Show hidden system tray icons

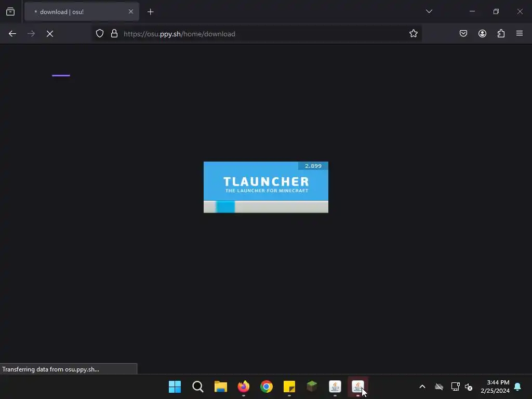point(422,387)
